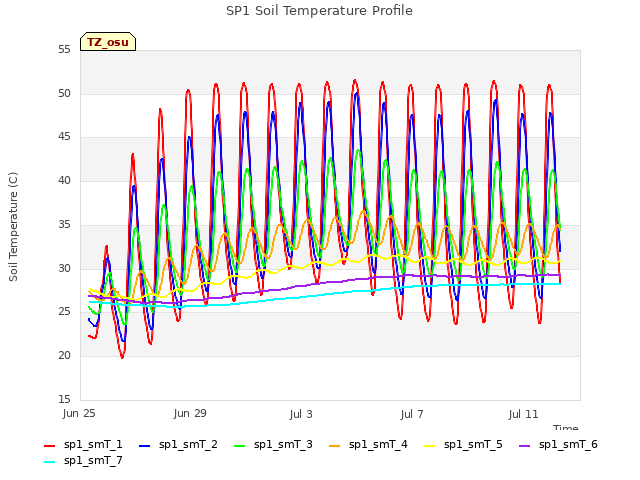Toggle the sp1_smT_5 legend entry
This screenshot has width=640, height=480.
463,444
